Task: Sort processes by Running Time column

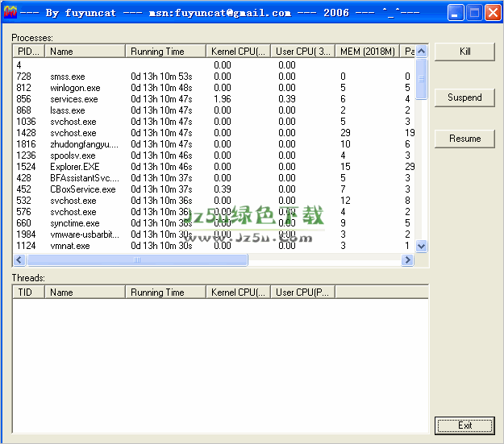Action: (165, 52)
